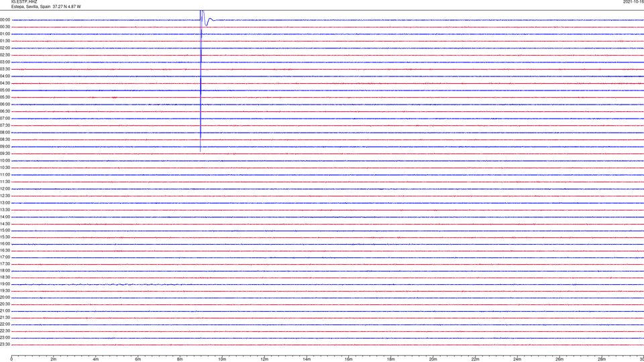Screen dimensions: 644x362
Task: Select the 14:30 trace time label
Action: (x=5, y=224)
